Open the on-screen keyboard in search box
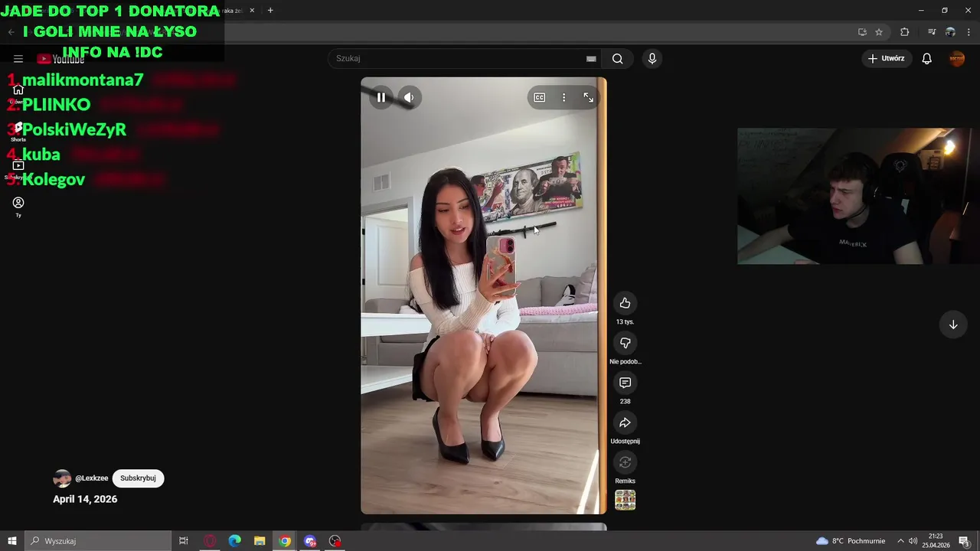This screenshot has width=980, height=551. pyautogui.click(x=591, y=58)
